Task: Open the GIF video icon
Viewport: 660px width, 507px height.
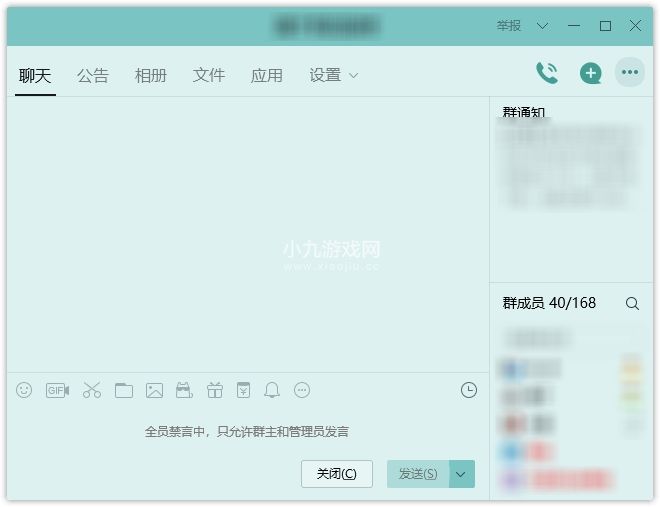Action: [x=57, y=390]
